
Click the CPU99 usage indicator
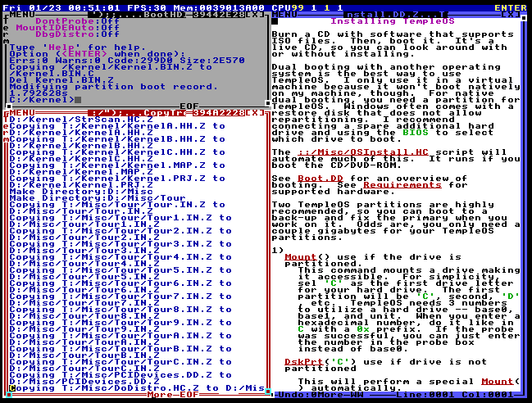(x=288, y=8)
